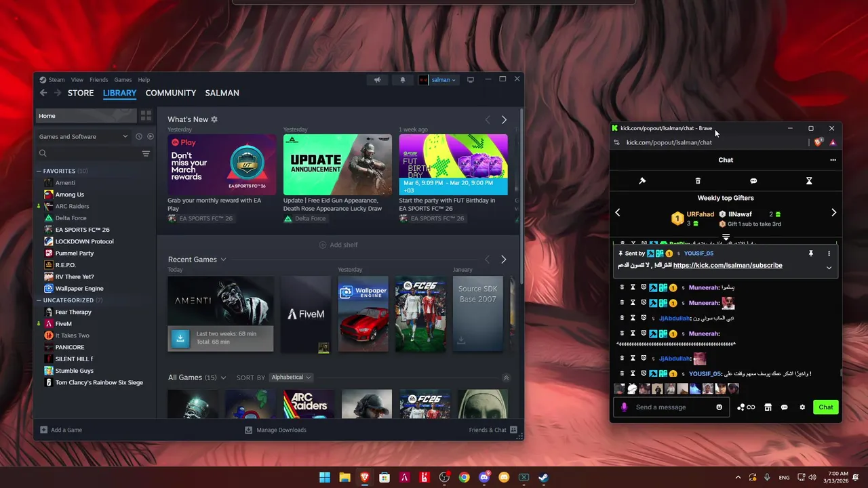This screenshot has width=868, height=488.
Task: Show next What's New items arrow
Action: click(504, 119)
